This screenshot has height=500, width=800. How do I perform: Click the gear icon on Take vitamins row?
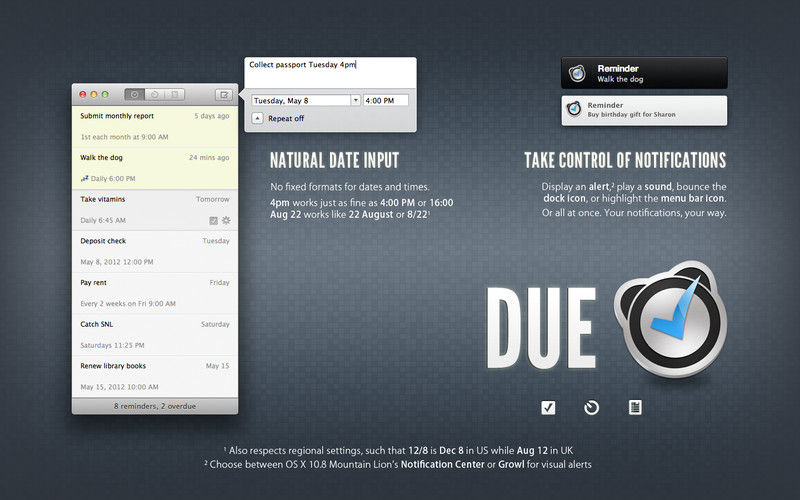coord(226,220)
